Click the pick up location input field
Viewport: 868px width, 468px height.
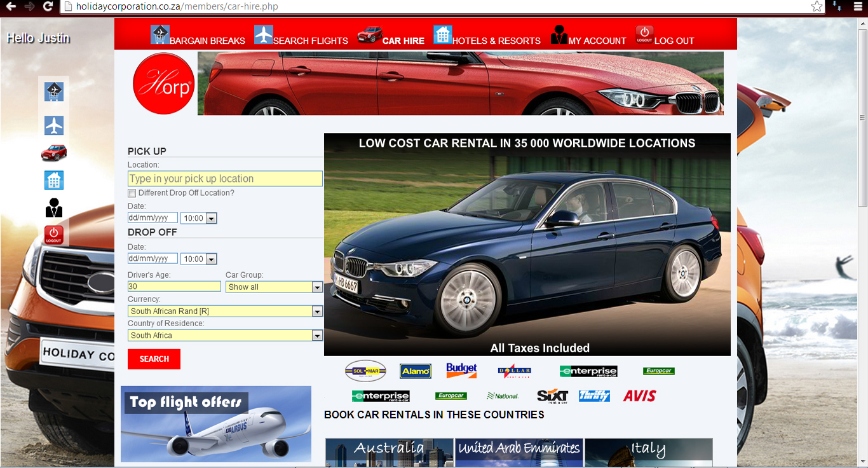click(x=225, y=179)
